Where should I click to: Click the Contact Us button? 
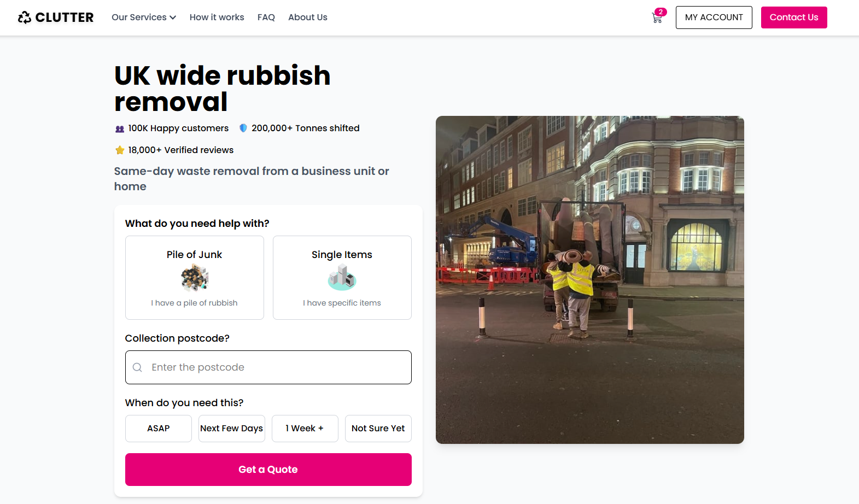794,17
